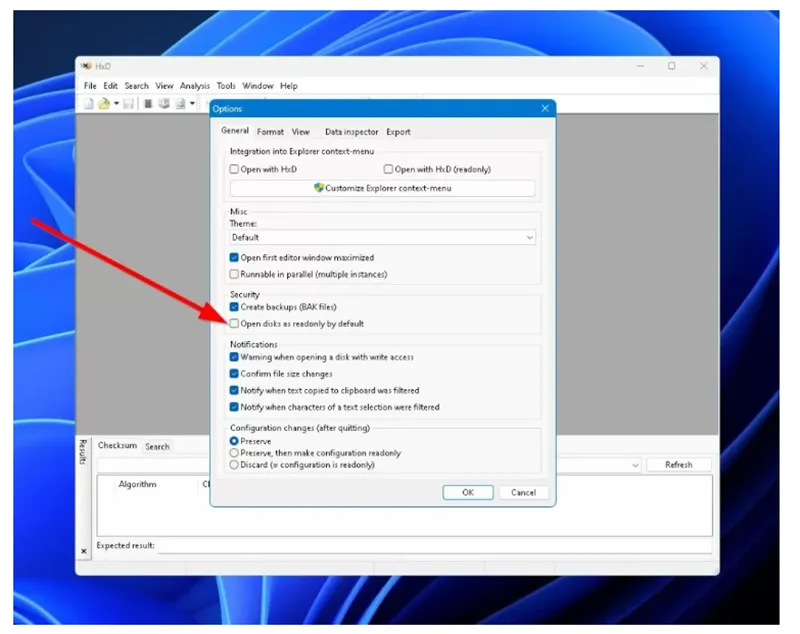The image size is (800, 634).
Task: Click the Open disk image icon
Action: point(180,104)
